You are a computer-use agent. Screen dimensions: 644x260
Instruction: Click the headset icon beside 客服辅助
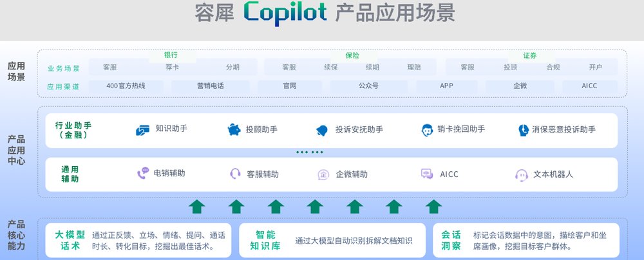[x=235, y=173]
